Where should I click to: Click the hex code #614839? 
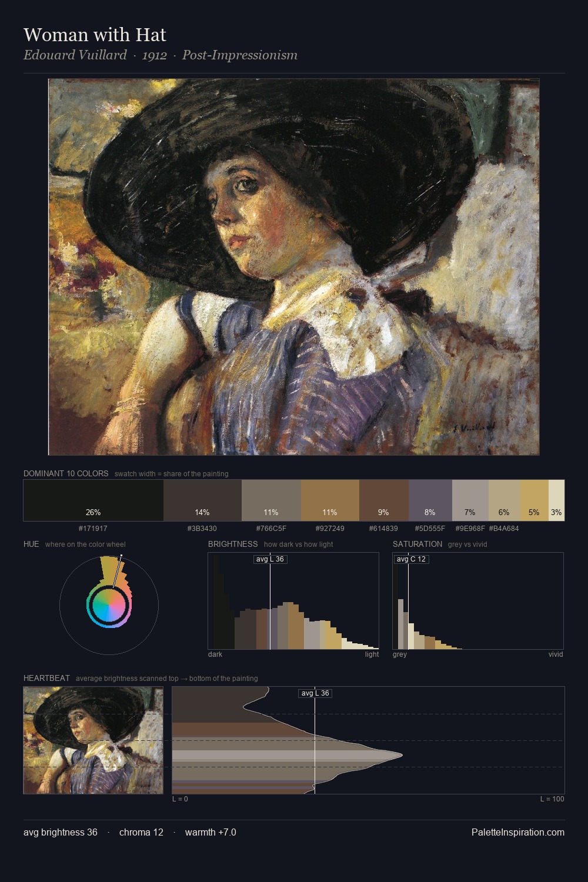pyautogui.click(x=383, y=529)
